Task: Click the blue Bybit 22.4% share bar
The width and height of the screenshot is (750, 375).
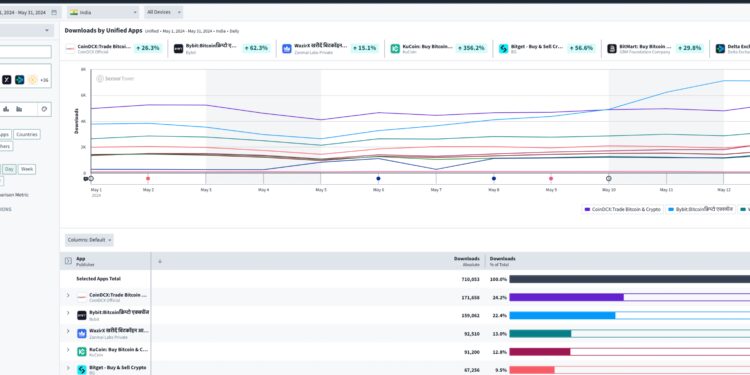Action: click(x=562, y=316)
